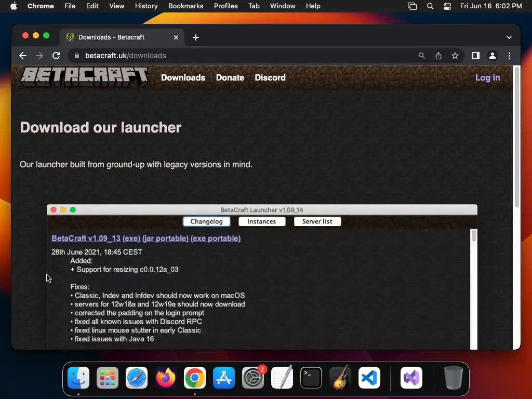Select the Changelog launcher tab
This screenshot has height=399, width=532.
tap(206, 221)
